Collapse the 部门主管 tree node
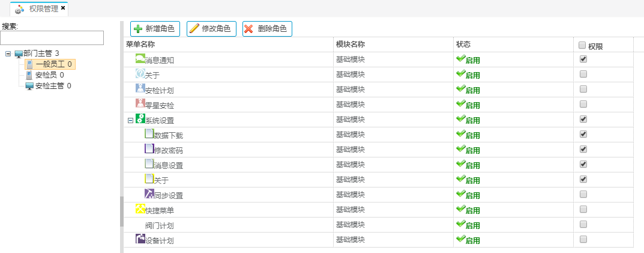Screen dimensions: 644x253 click(x=8, y=53)
